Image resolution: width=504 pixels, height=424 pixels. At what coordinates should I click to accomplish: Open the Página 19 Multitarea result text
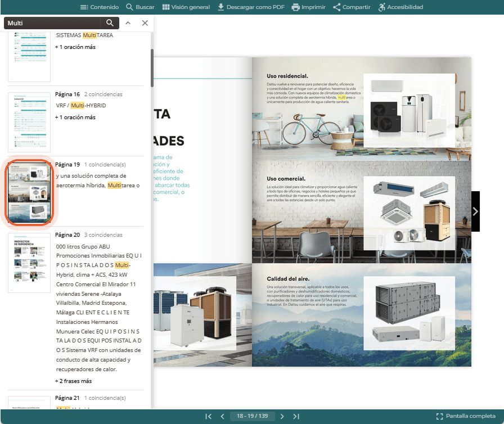click(x=98, y=181)
